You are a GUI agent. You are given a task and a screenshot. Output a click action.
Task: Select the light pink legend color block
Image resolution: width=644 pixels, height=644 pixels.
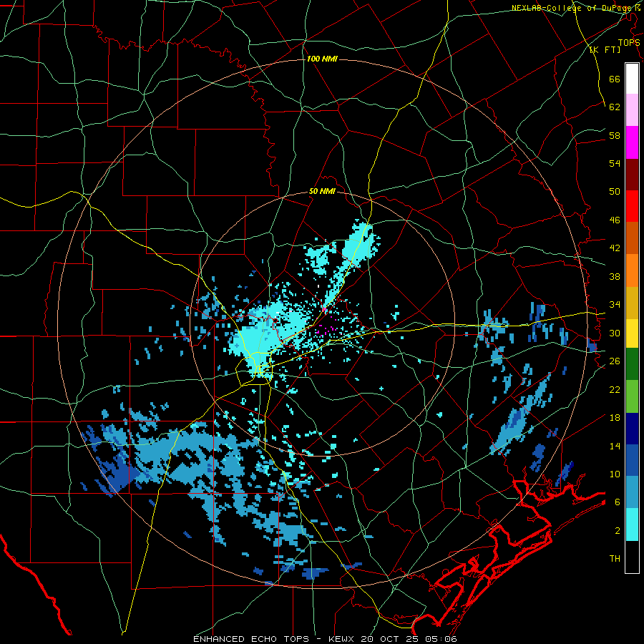click(x=632, y=110)
